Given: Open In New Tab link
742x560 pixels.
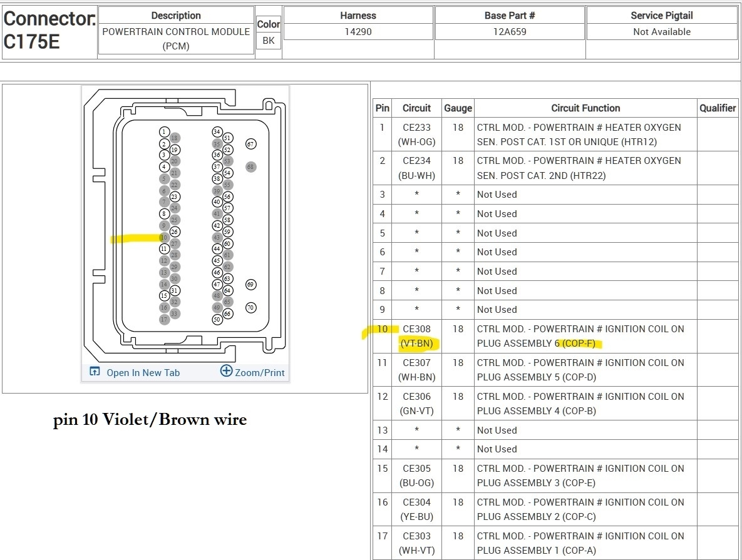Looking at the screenshot, I should (x=143, y=373).
